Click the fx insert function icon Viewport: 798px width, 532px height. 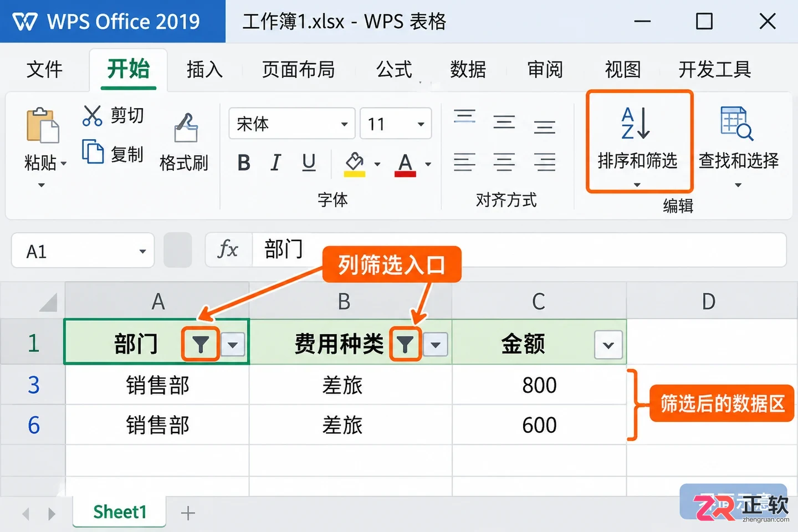pos(228,250)
